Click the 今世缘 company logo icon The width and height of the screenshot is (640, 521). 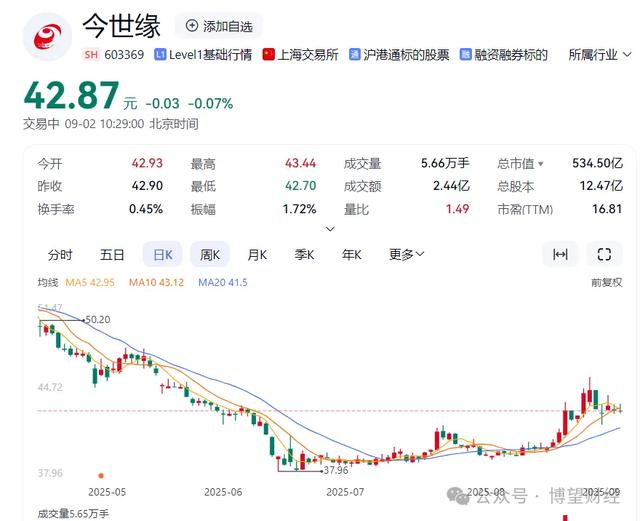pyautogui.click(x=47, y=37)
